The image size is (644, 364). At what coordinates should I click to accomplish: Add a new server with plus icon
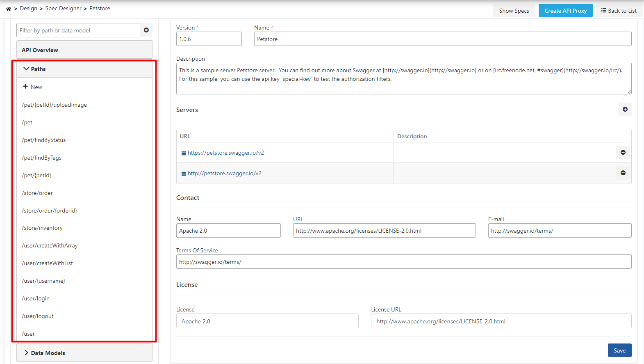[x=625, y=110]
